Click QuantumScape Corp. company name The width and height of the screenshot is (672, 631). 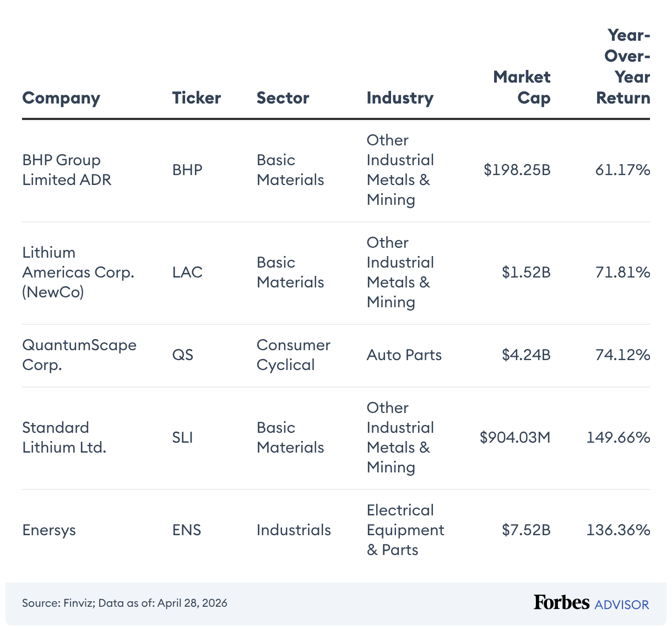79,355
